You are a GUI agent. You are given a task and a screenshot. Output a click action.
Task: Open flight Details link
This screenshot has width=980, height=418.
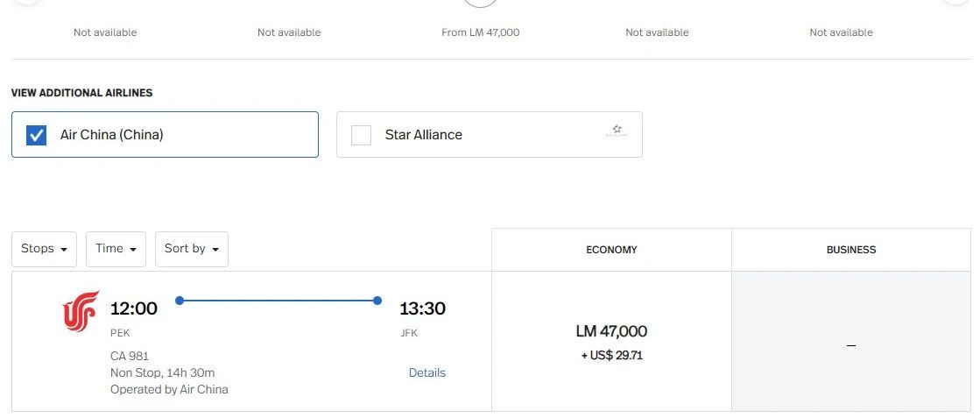coord(427,372)
